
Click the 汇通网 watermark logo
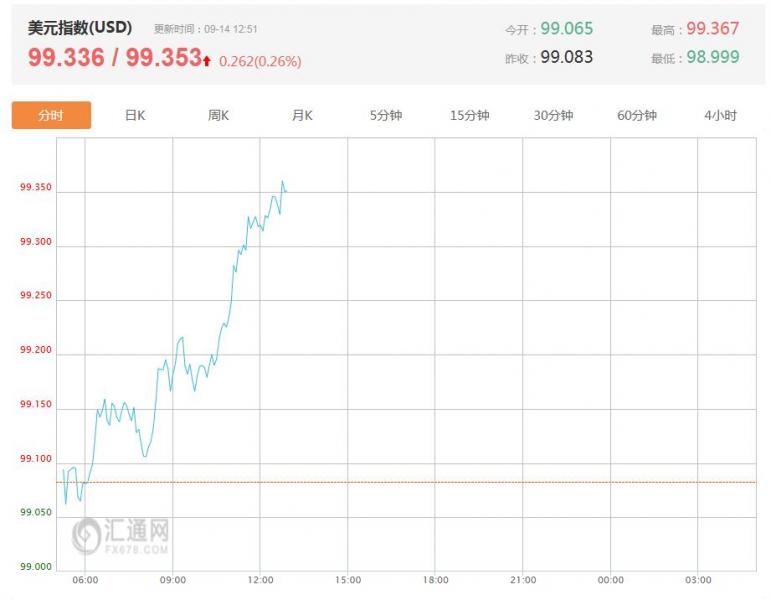tap(120, 536)
